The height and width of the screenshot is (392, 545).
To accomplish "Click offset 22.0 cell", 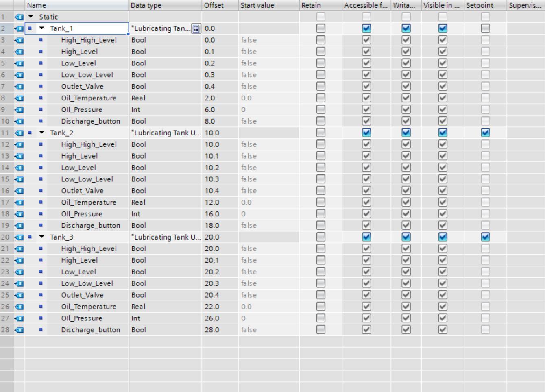I will click(220, 307).
